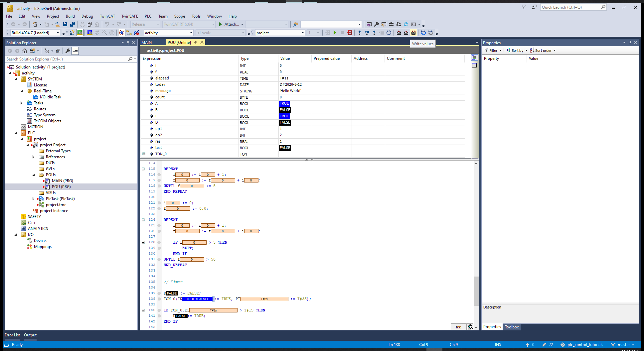This screenshot has height=351, width=644.
Task: Click the Save All toolbar icon
Action: coord(72,24)
